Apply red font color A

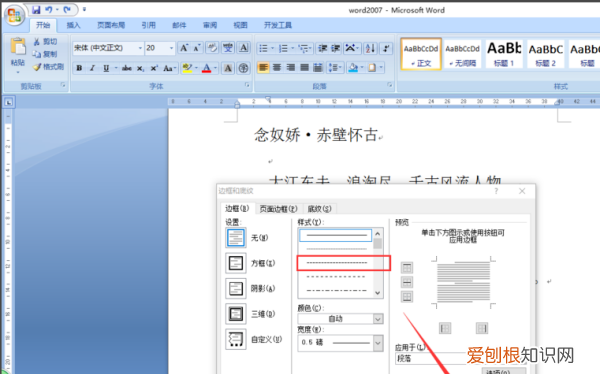click(207, 68)
